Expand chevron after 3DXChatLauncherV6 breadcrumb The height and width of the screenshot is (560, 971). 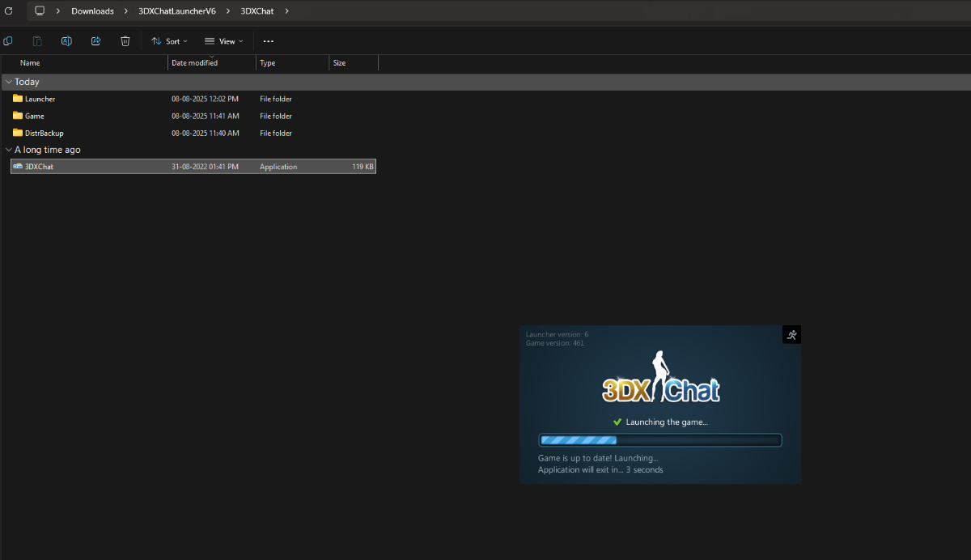228,11
